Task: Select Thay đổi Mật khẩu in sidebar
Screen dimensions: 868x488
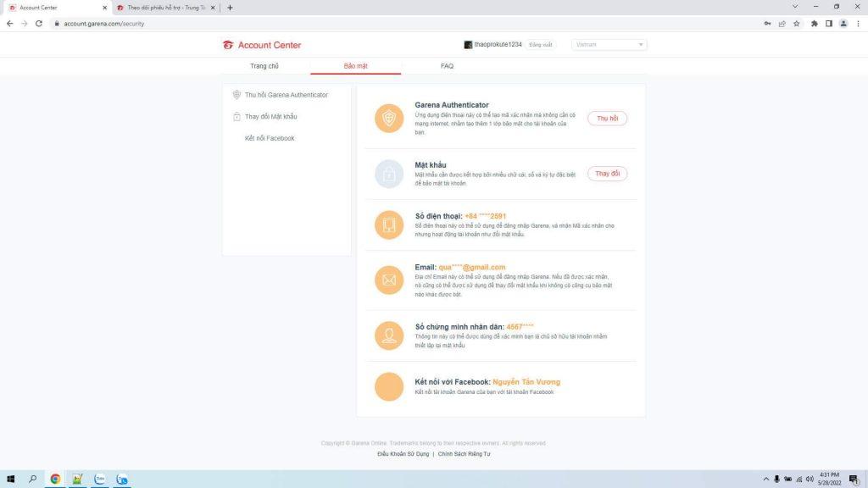Action: (x=270, y=116)
